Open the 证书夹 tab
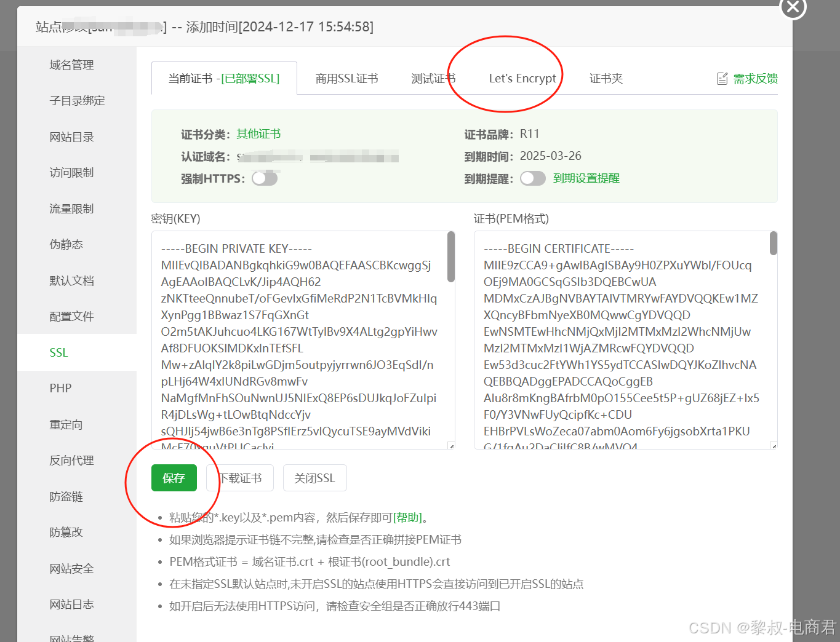The width and height of the screenshot is (840, 642). point(606,78)
